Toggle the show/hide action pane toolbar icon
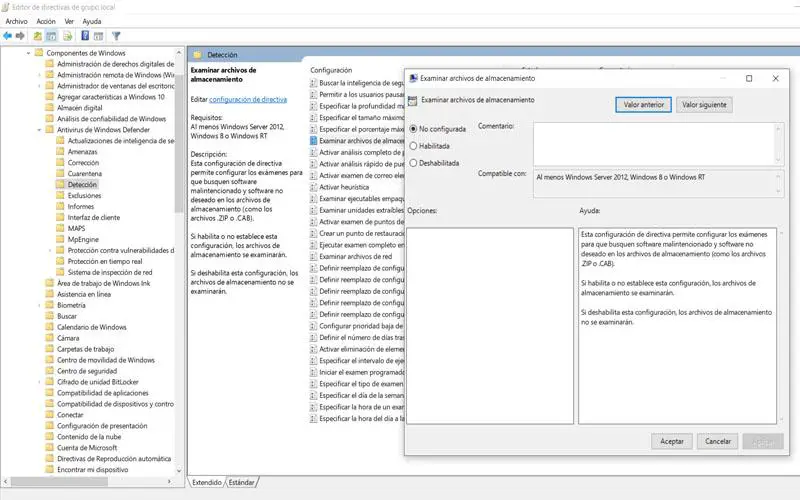This screenshot has height=500, width=800. [98, 36]
